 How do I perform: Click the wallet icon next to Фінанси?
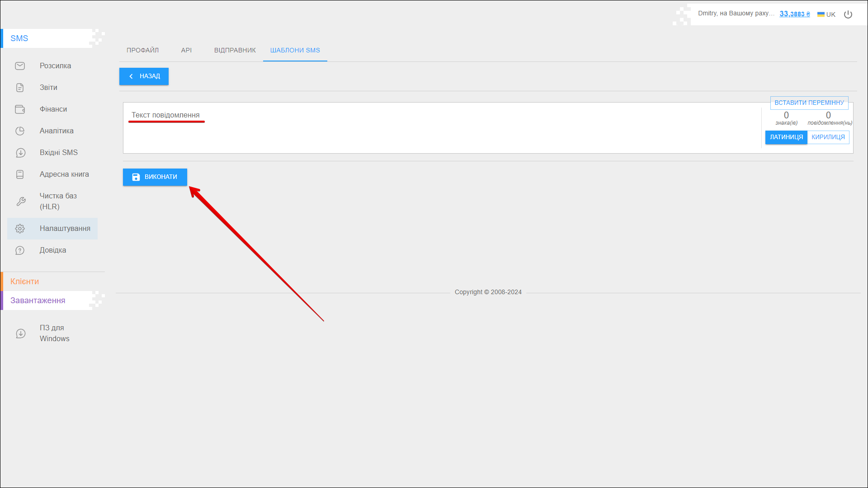pyautogui.click(x=20, y=109)
